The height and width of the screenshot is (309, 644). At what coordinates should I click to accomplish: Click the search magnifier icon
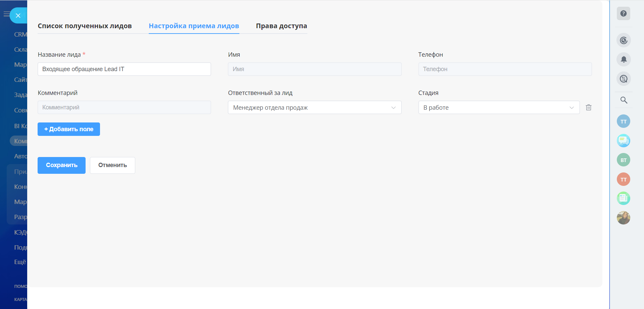pyautogui.click(x=624, y=100)
